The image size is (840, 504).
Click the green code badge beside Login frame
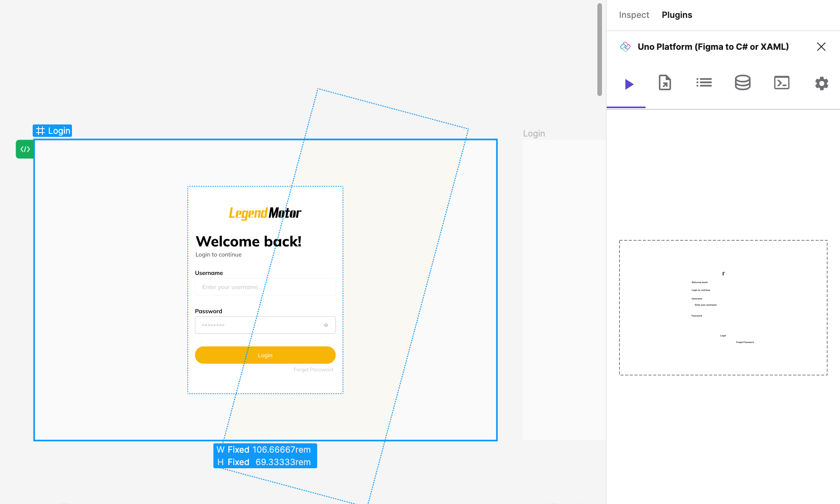[25, 149]
